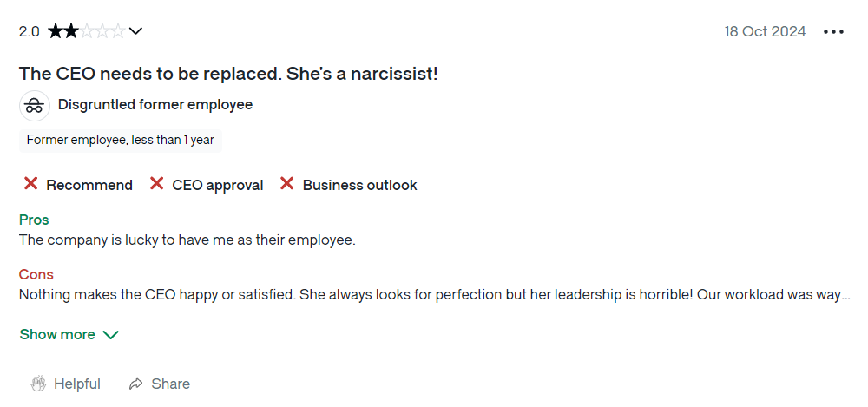Click the red X beside CEO approval
The height and width of the screenshot is (407, 868).
point(156,184)
